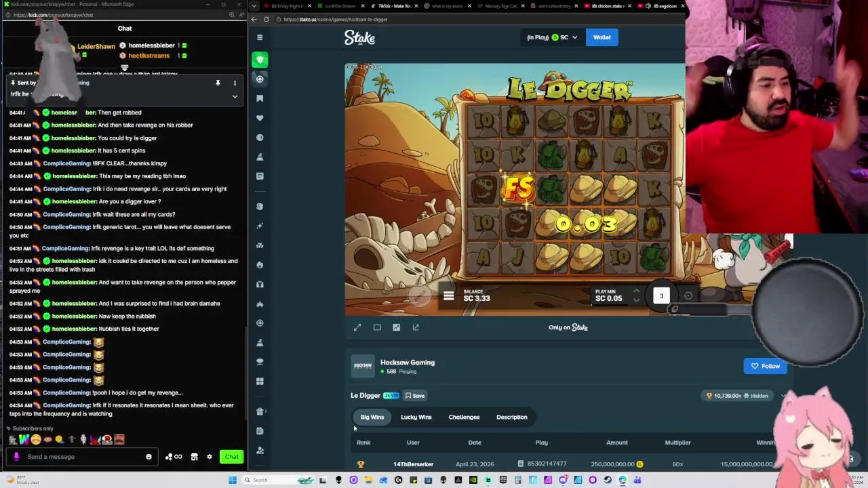The height and width of the screenshot is (488, 868).
Task: Open live stats chart icon below game
Action: (x=397, y=327)
